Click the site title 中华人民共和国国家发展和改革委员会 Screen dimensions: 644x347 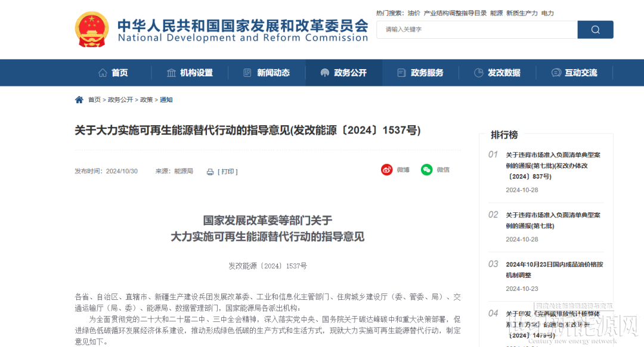pos(243,26)
